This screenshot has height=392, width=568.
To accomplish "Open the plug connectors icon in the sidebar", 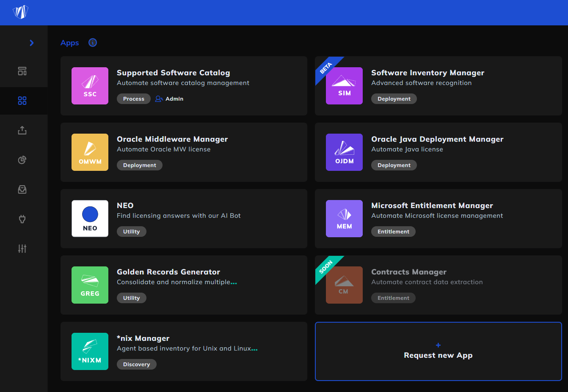I will point(22,219).
